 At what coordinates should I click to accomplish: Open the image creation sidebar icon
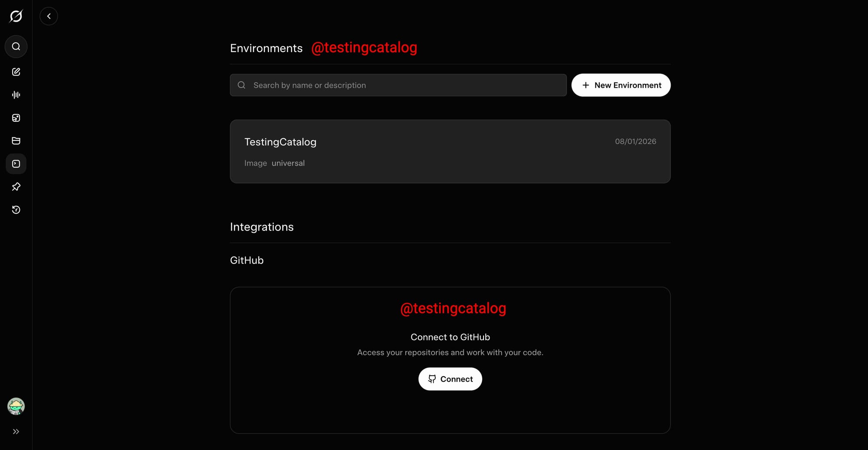[x=16, y=118]
